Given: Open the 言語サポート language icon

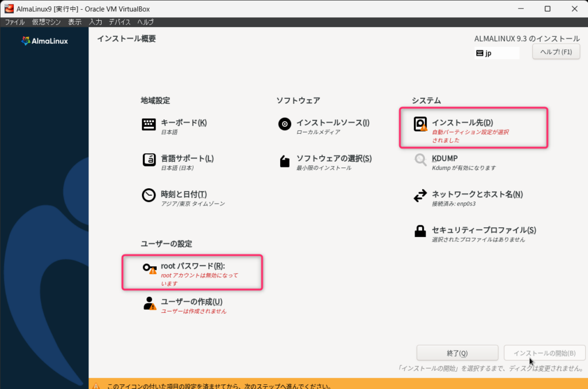Looking at the screenshot, I should pyautogui.click(x=149, y=160).
